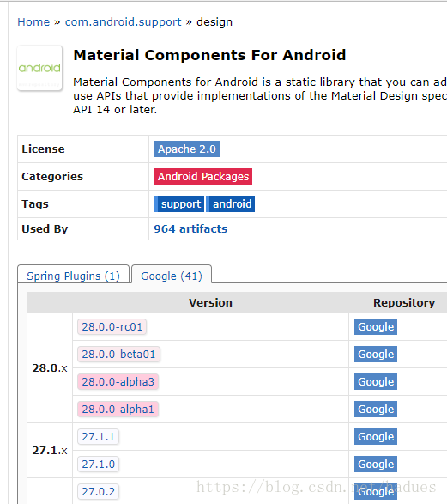Click Google repository badge for 27.1.1
Viewport: 447px width, 504px height.
(376, 437)
